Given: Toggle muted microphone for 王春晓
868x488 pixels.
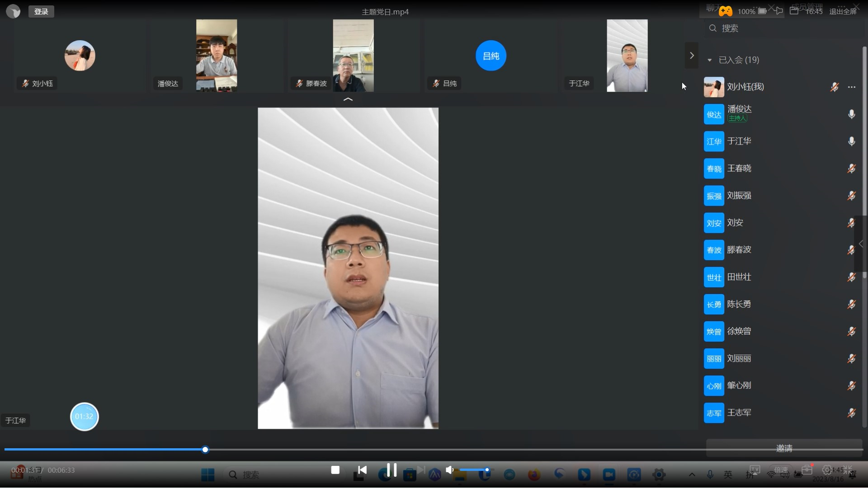Looking at the screenshot, I should [851, 168].
